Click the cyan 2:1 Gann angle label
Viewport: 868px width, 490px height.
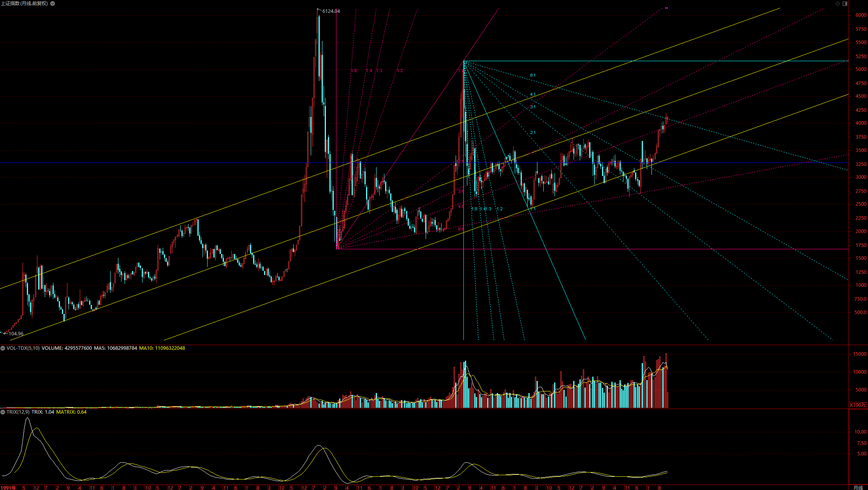533,133
